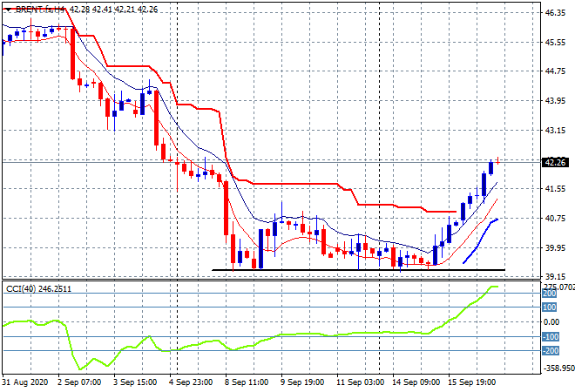Click the 275.0702 CCI scale maximum

pyautogui.click(x=558, y=287)
